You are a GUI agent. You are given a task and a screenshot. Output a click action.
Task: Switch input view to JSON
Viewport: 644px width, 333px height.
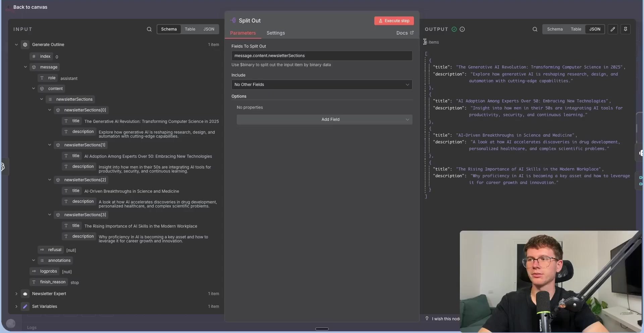209,29
